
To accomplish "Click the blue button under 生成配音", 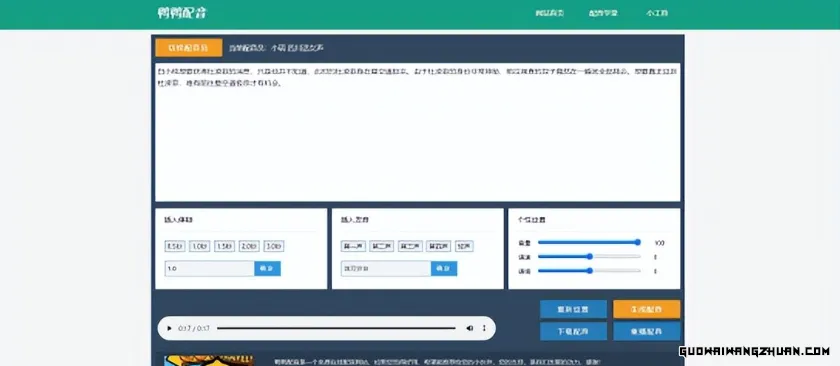I will [647, 331].
